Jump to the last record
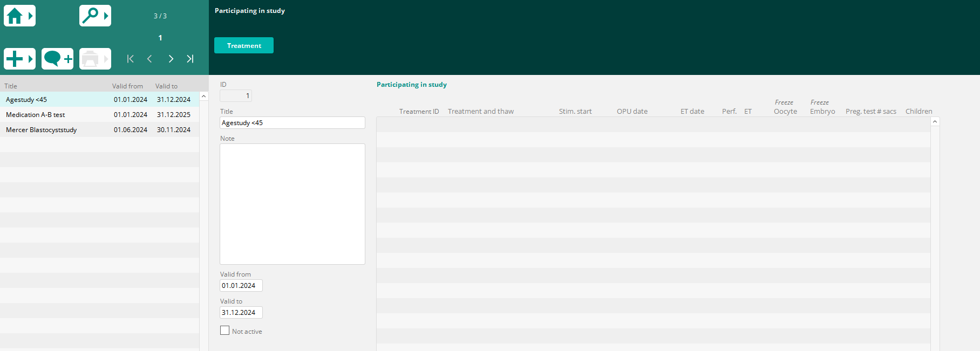 [x=190, y=59]
